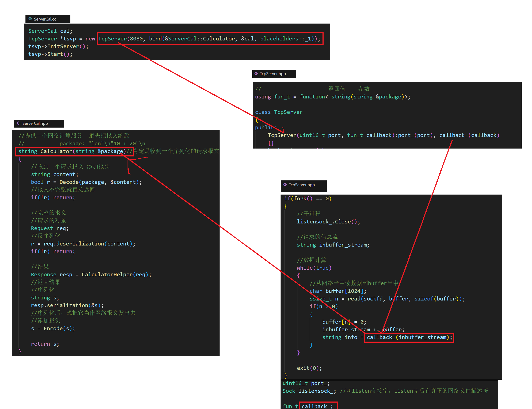Click the red-boxed TcpServer(8080, bind(...)) expression
Viewport: 532px width, 409px height.
pyautogui.click(x=210, y=39)
